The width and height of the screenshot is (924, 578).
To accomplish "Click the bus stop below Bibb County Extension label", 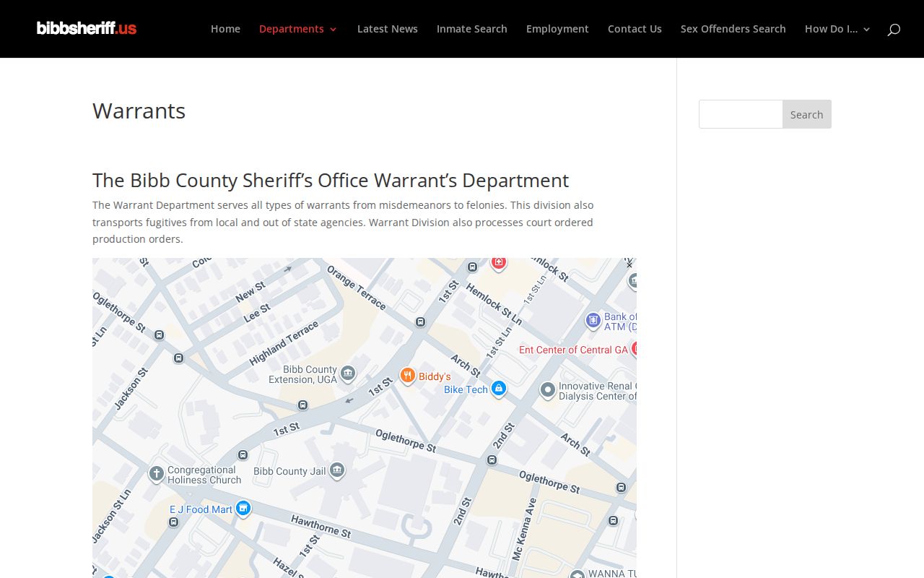I will click(x=303, y=405).
